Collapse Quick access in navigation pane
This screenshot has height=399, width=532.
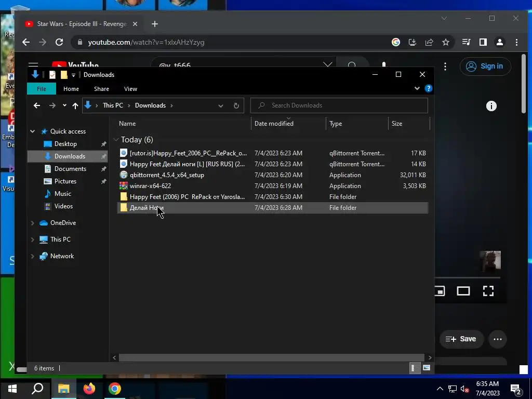click(x=33, y=131)
